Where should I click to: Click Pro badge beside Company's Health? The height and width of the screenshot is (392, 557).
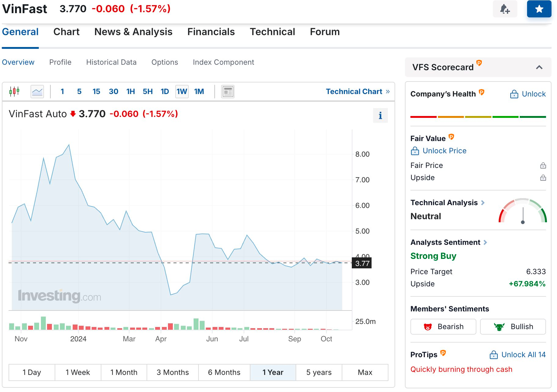pos(482,92)
